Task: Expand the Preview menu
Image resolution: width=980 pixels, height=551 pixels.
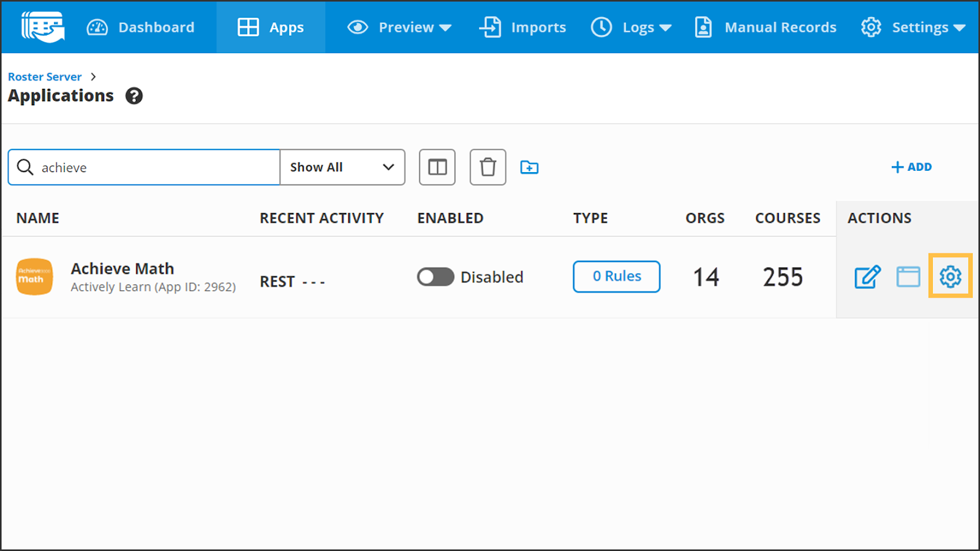Action: tap(399, 28)
